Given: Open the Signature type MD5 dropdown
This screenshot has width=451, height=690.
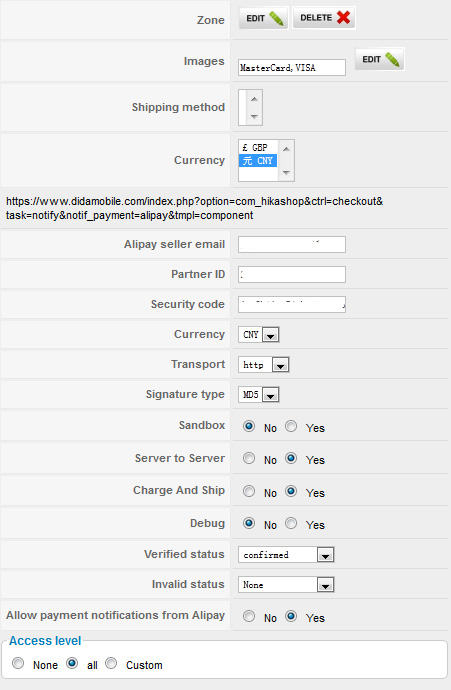Looking at the screenshot, I should (258, 394).
